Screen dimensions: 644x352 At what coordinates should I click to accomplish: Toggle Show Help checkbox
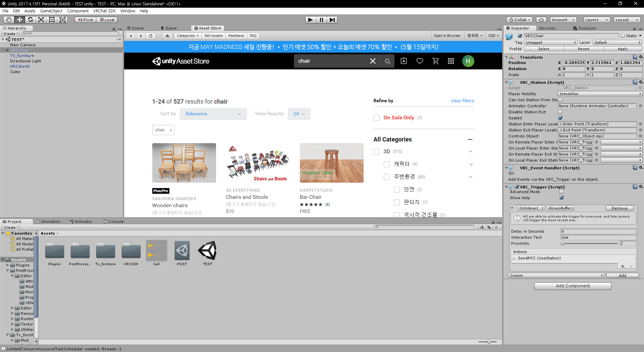click(561, 198)
